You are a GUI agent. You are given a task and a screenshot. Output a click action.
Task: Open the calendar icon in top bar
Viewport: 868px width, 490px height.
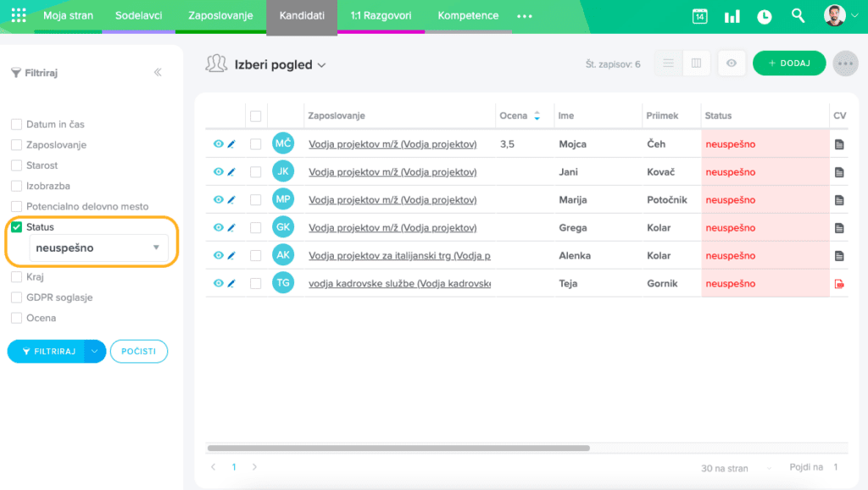pyautogui.click(x=699, y=16)
